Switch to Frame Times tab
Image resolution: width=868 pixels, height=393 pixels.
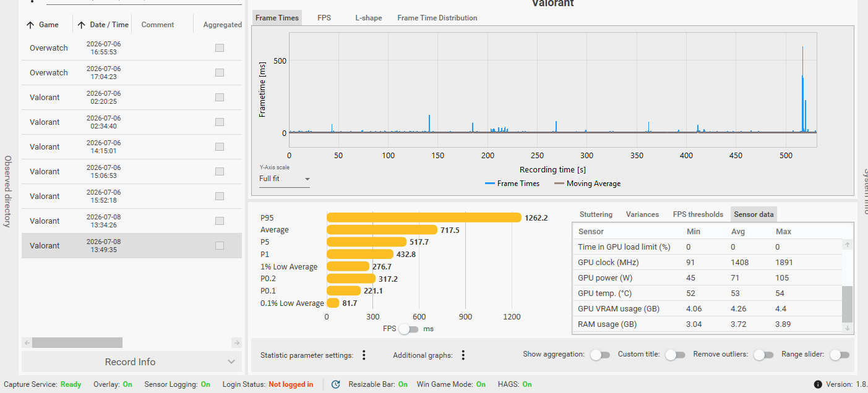[277, 18]
